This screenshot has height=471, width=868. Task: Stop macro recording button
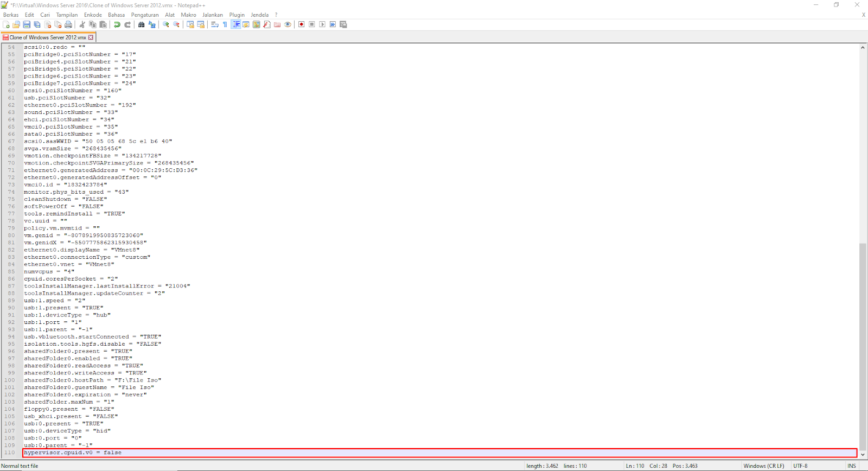(312, 24)
